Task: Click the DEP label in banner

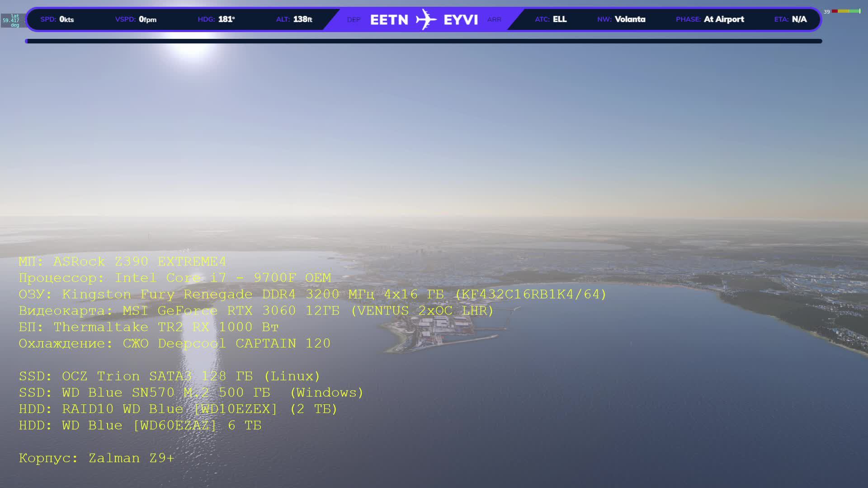Action: [x=354, y=20]
